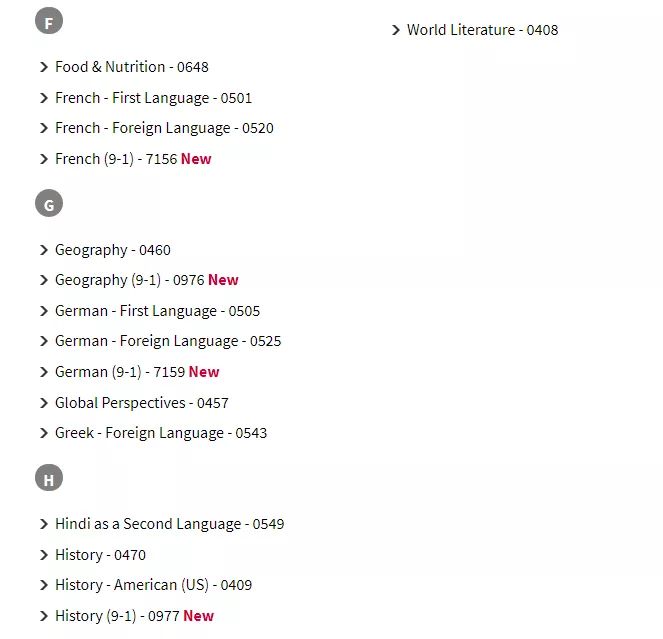Click chevron beside History - 0470
The height and width of the screenshot is (639, 663).
pos(44,555)
